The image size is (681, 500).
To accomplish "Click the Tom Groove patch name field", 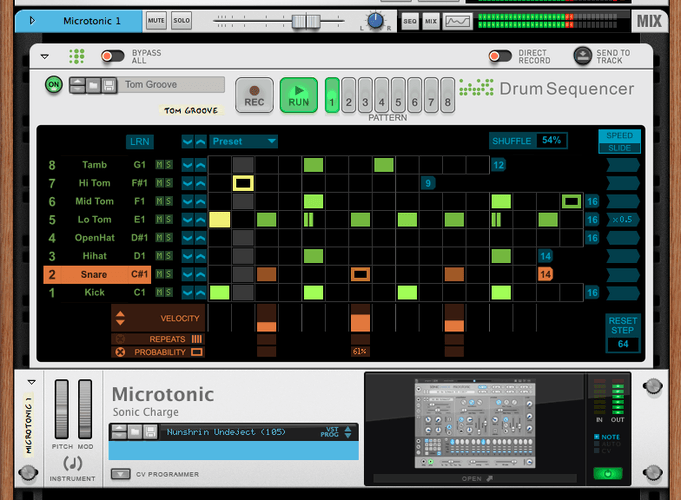I will click(172, 84).
